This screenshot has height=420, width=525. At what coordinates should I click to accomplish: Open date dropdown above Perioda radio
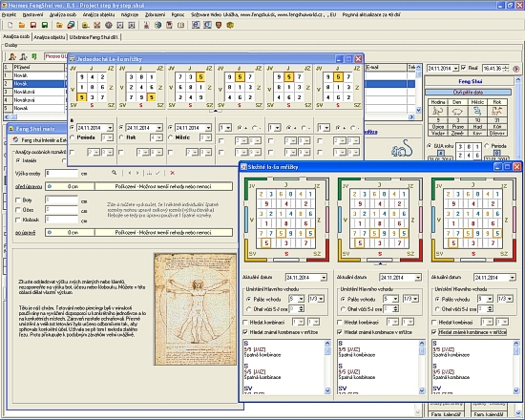tap(110, 128)
